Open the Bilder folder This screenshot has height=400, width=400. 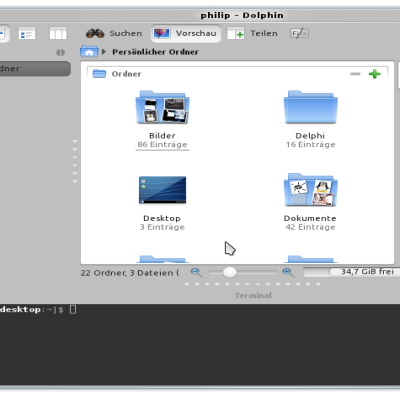click(162, 107)
